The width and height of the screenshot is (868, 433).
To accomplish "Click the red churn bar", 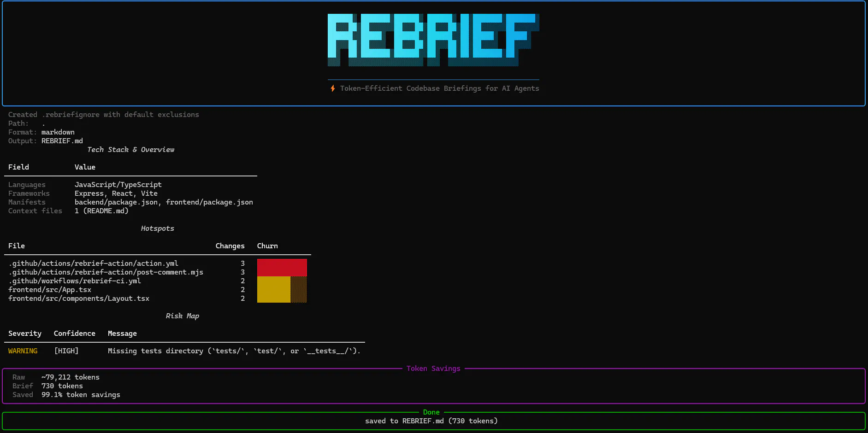I will point(282,268).
